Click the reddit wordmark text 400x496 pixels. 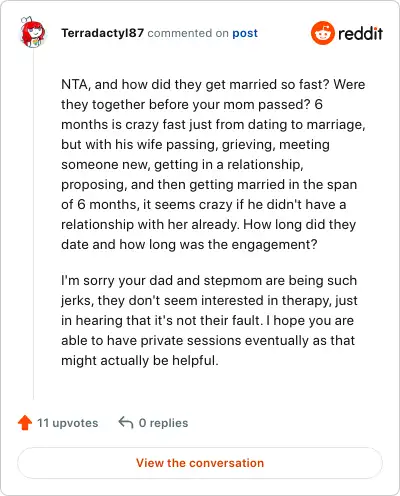[360, 33]
